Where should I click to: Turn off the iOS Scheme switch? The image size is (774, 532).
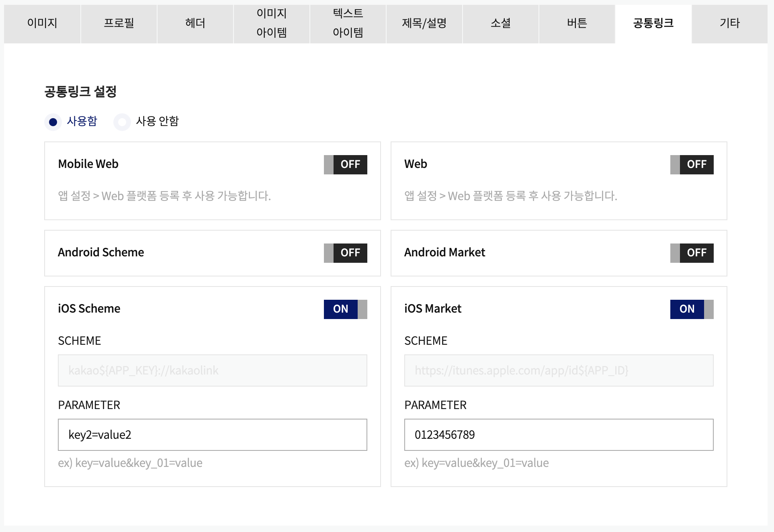345,309
